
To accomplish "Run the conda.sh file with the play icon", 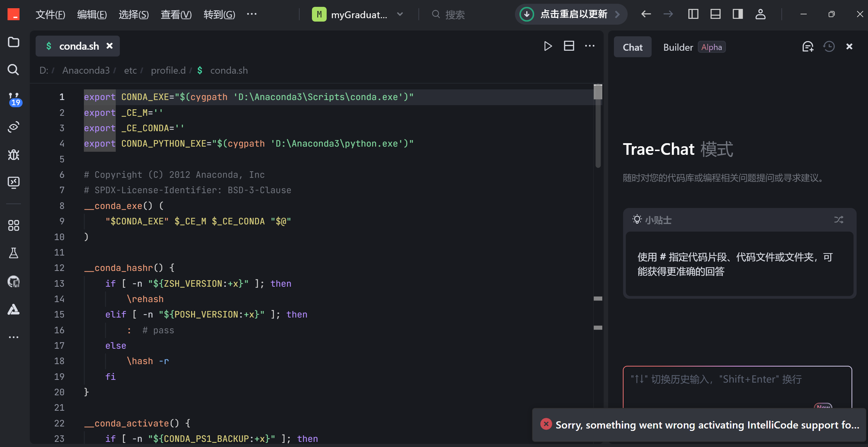I will 548,46.
